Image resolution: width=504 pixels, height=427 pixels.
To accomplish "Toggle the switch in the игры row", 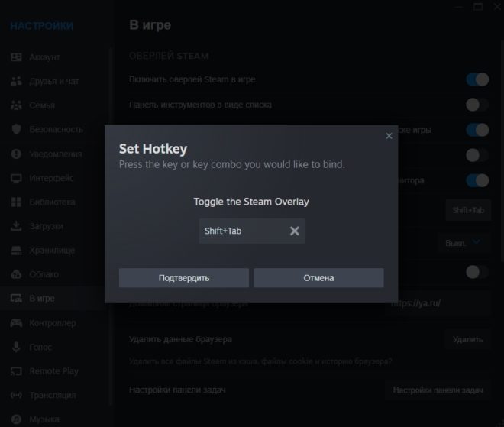I will [x=477, y=130].
